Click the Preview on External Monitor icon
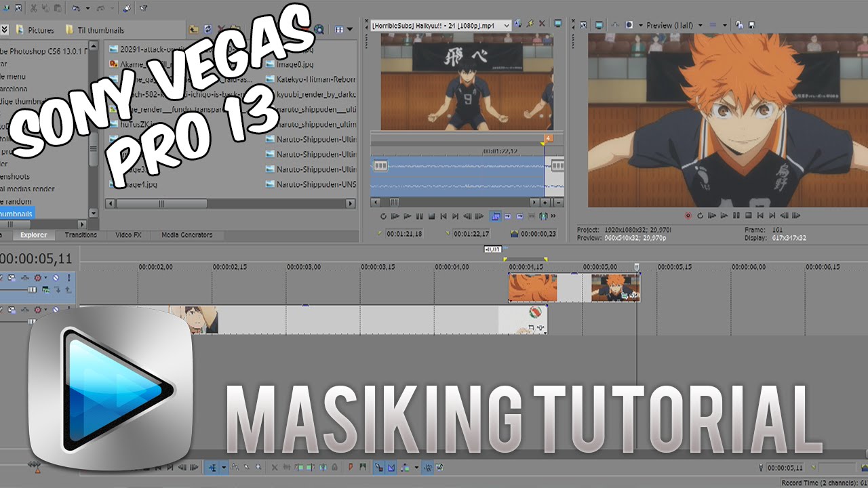868x488 pixels. (x=599, y=25)
